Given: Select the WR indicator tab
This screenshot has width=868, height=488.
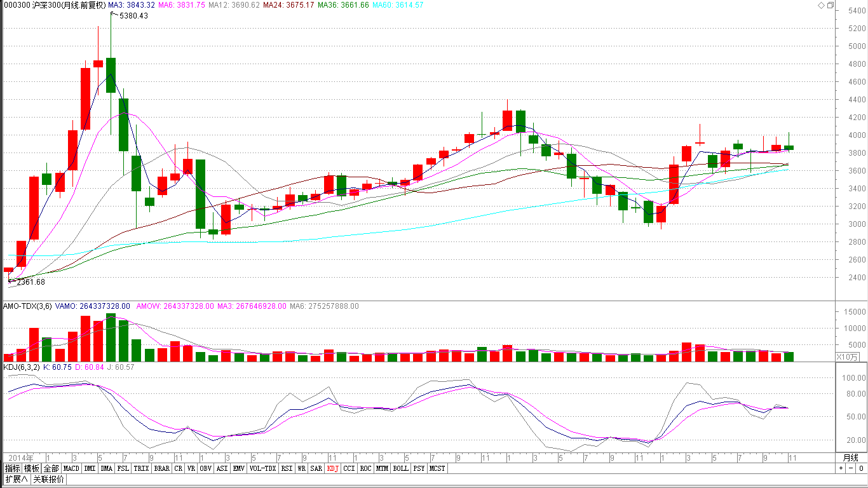Looking at the screenshot, I should coord(302,468).
